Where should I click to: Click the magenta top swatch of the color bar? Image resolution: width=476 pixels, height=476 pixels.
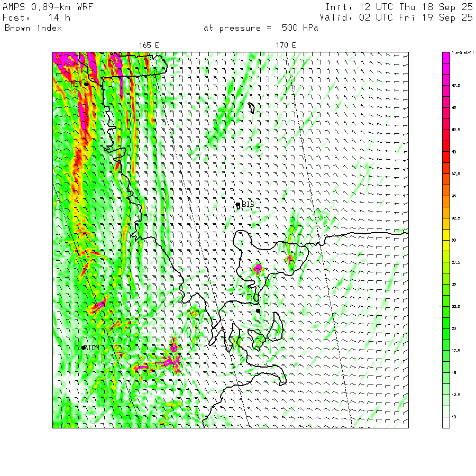pyautogui.click(x=446, y=58)
